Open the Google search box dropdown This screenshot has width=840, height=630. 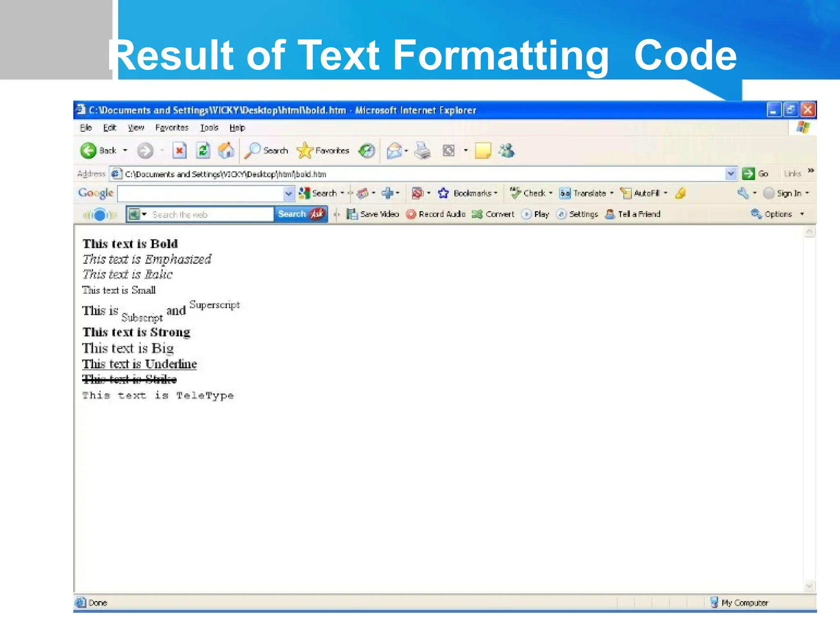[289, 194]
